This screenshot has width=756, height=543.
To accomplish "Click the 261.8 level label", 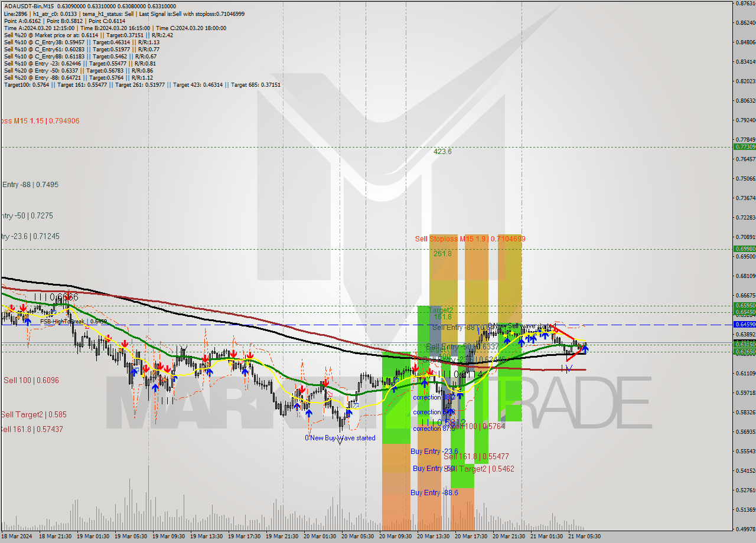I will tap(442, 253).
